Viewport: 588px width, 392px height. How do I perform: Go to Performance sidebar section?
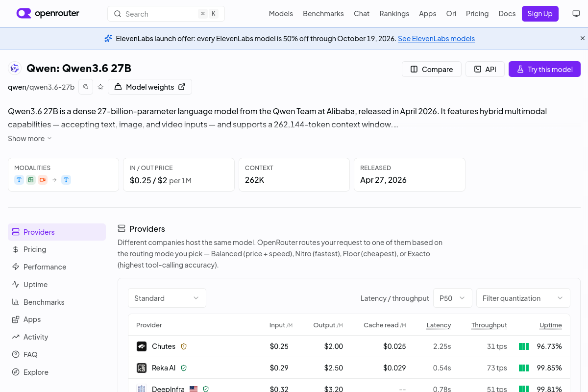(57, 267)
